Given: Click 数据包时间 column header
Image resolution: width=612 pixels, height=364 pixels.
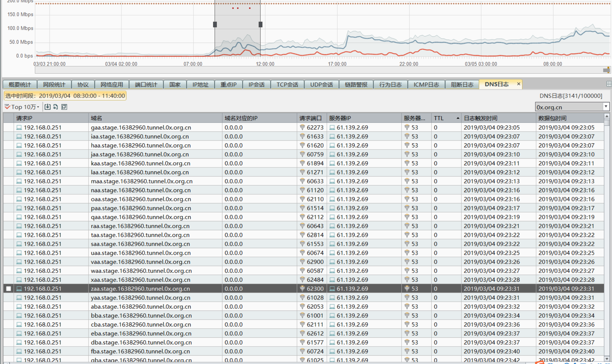Looking at the screenshot, I should point(570,118).
